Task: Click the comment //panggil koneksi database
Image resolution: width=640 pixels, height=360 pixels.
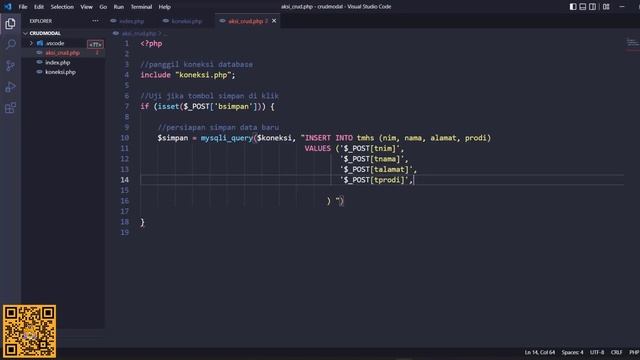Action: tap(196, 64)
